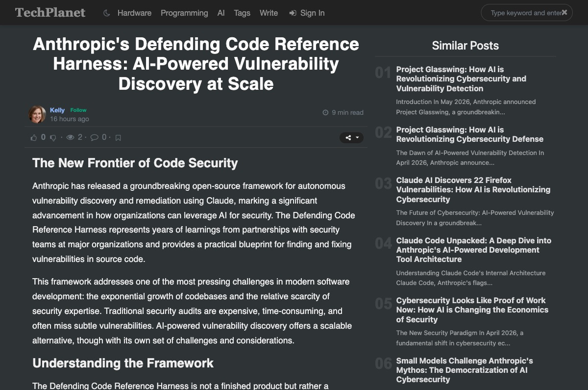Open the Write page

[x=269, y=13]
